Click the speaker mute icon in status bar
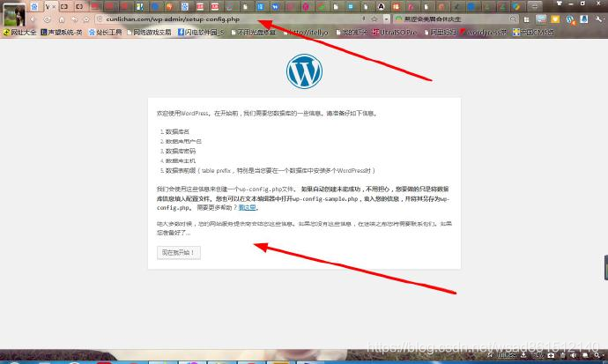 coord(574,355)
